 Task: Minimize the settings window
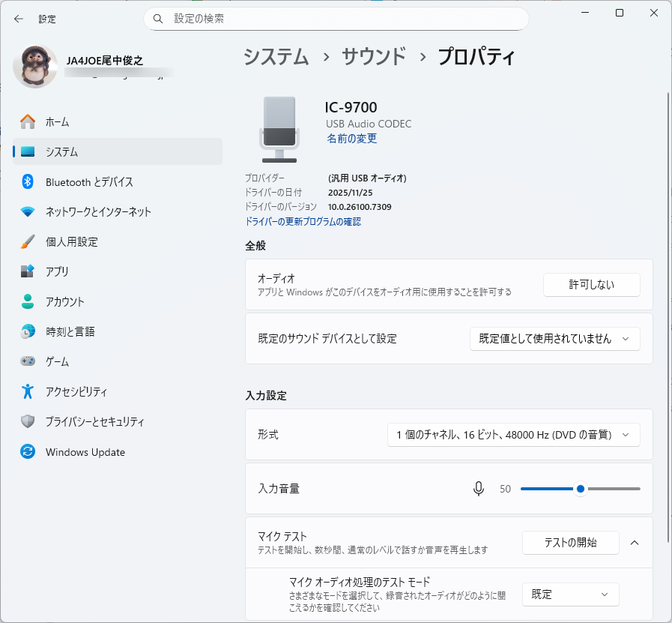click(585, 13)
